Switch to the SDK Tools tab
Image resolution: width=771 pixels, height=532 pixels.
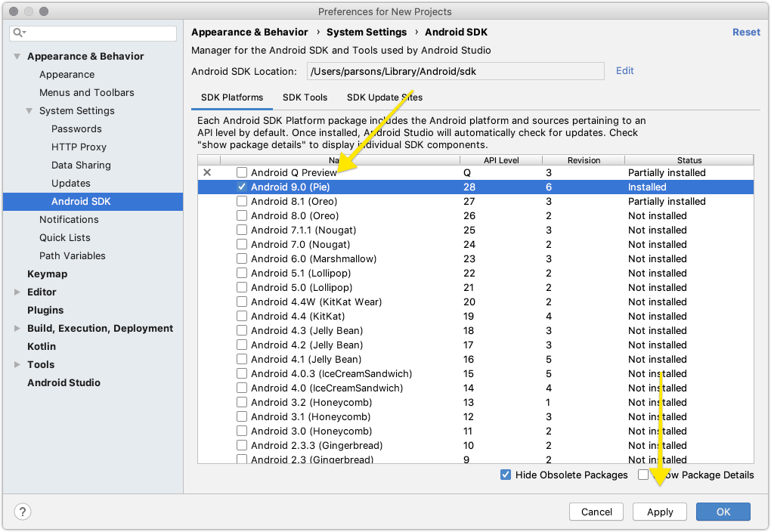click(305, 97)
